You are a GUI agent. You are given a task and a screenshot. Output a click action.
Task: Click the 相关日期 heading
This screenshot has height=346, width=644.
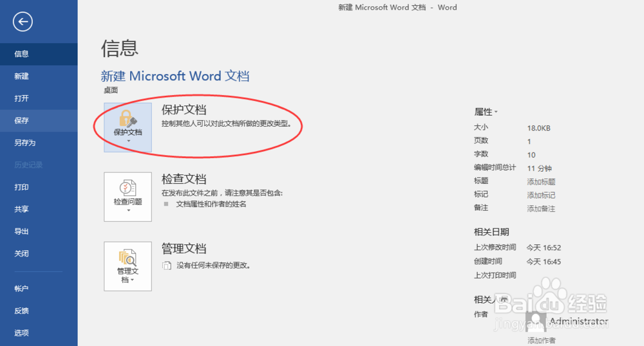point(491,232)
